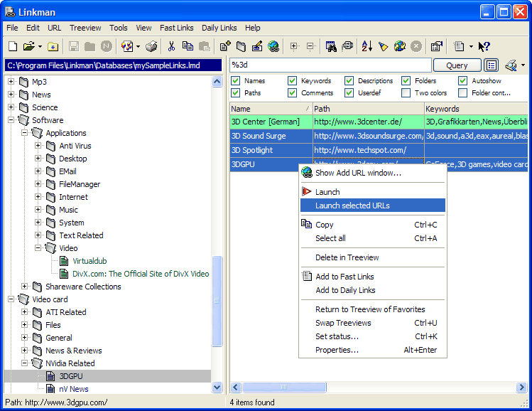The width and height of the screenshot is (532, 411).
Task: Expand the Science folder
Action: [11, 107]
